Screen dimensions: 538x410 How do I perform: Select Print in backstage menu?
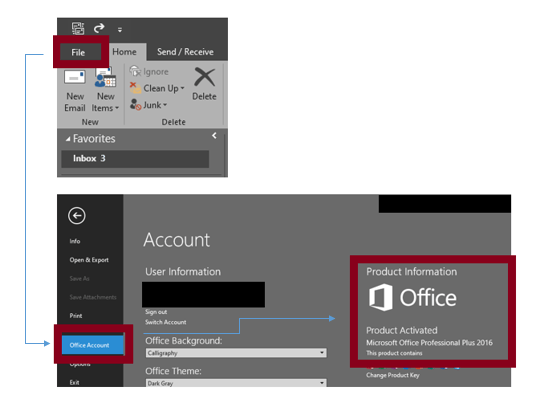[x=76, y=316]
